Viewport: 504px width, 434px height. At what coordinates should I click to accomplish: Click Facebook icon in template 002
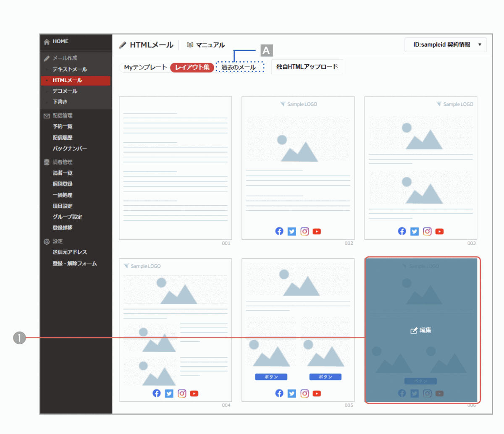pyautogui.click(x=279, y=231)
